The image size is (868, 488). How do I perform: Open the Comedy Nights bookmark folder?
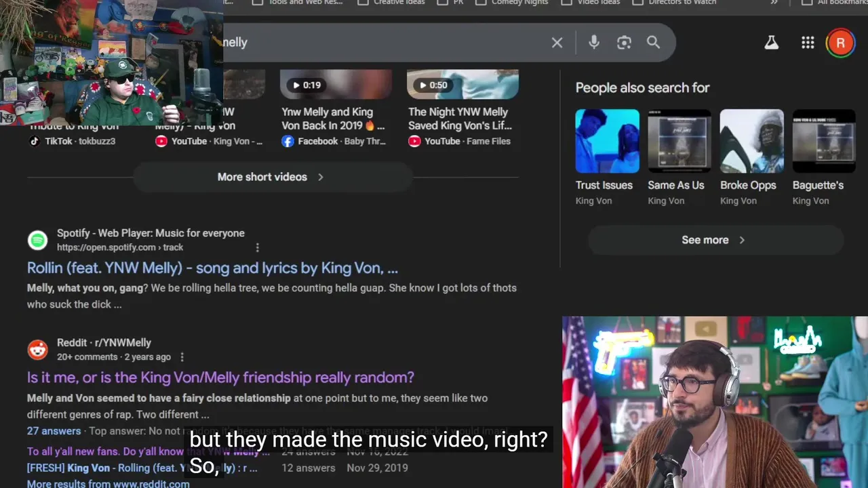pos(513,3)
